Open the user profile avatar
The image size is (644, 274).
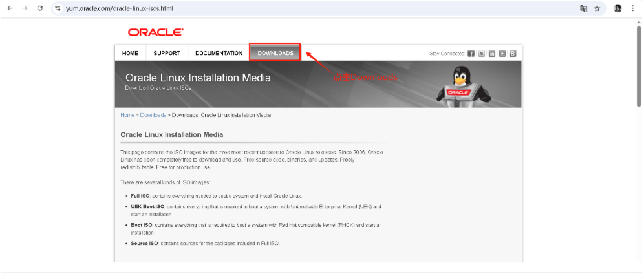click(617, 8)
